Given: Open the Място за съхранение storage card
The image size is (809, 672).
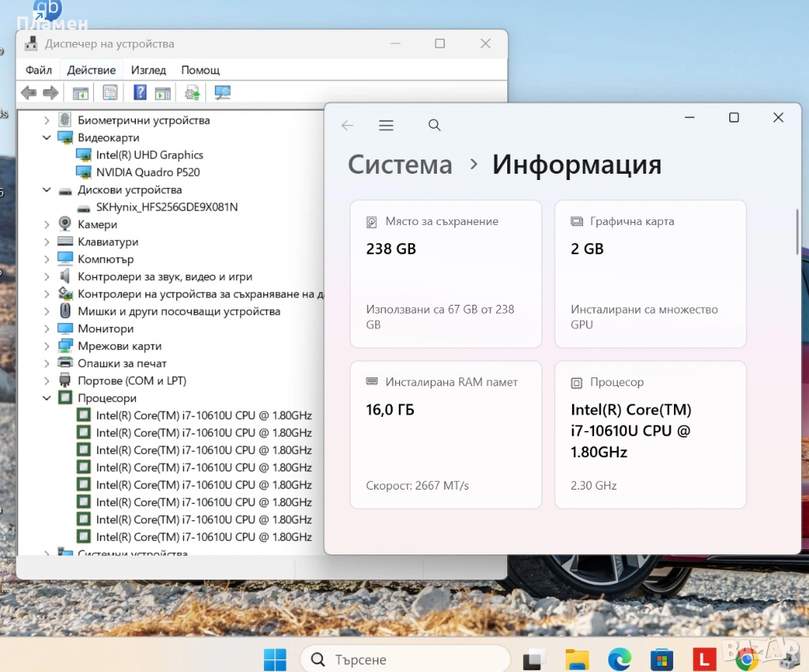Looking at the screenshot, I should [x=446, y=273].
